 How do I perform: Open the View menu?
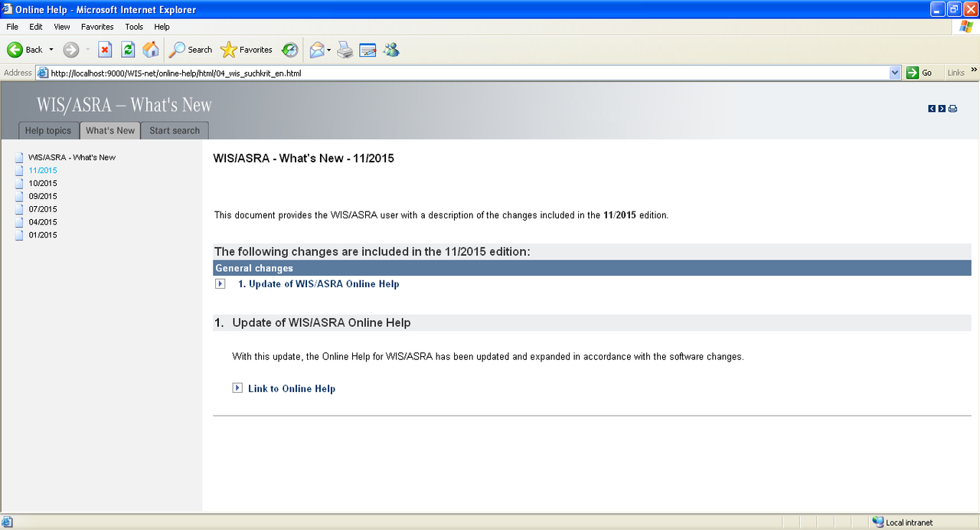pyautogui.click(x=62, y=27)
